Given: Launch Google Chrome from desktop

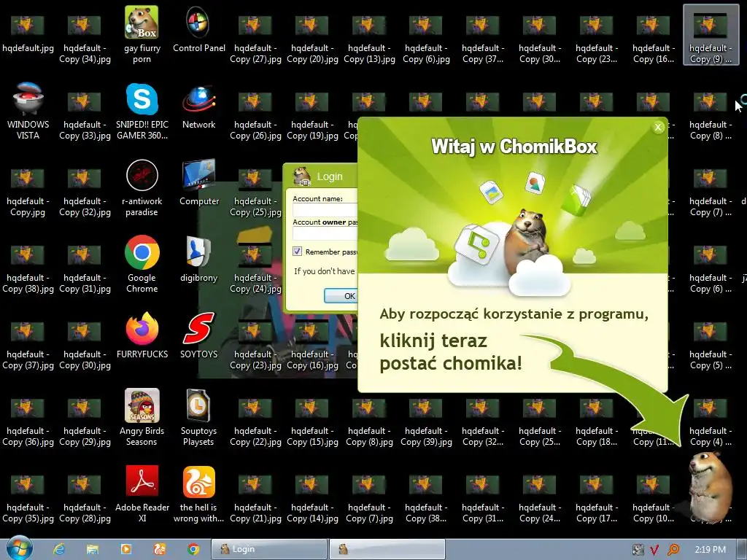Looking at the screenshot, I should pos(142,264).
